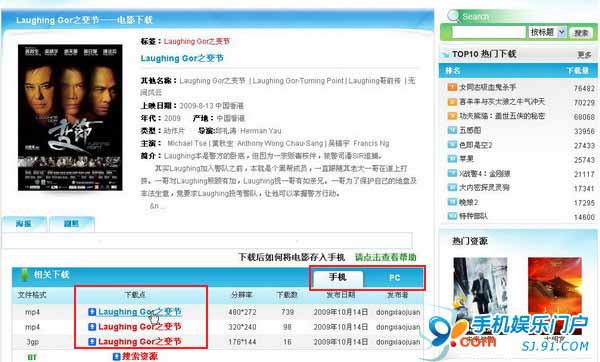
Task: Click the download icon in the 3gp row
Action: click(92, 341)
